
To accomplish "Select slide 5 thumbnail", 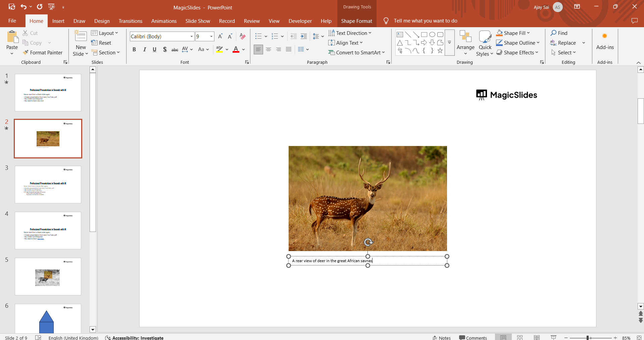I will click(48, 277).
